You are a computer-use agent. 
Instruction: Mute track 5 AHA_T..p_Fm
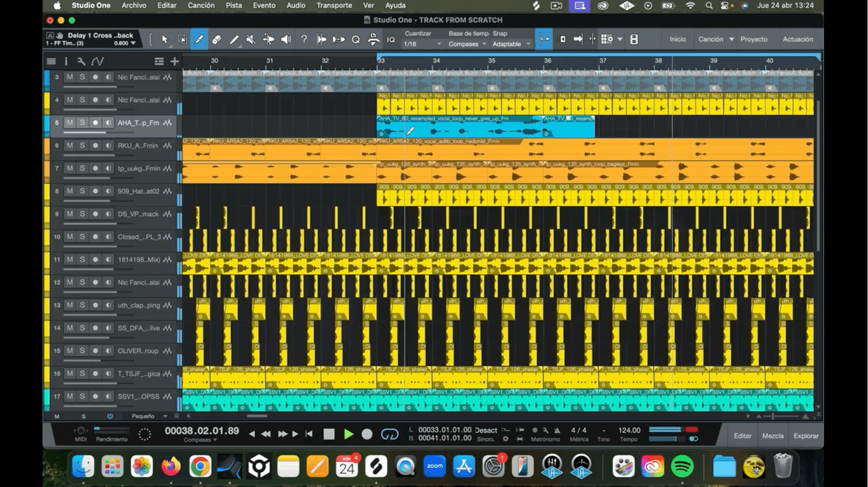[x=69, y=123]
